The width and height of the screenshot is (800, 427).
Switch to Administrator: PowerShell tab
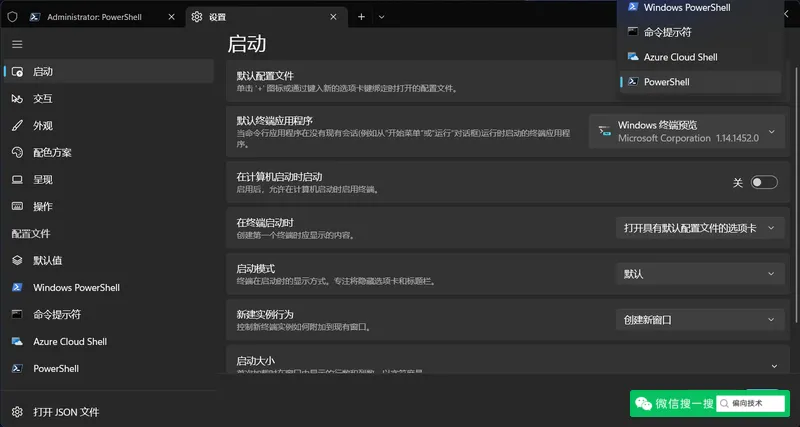(102, 17)
